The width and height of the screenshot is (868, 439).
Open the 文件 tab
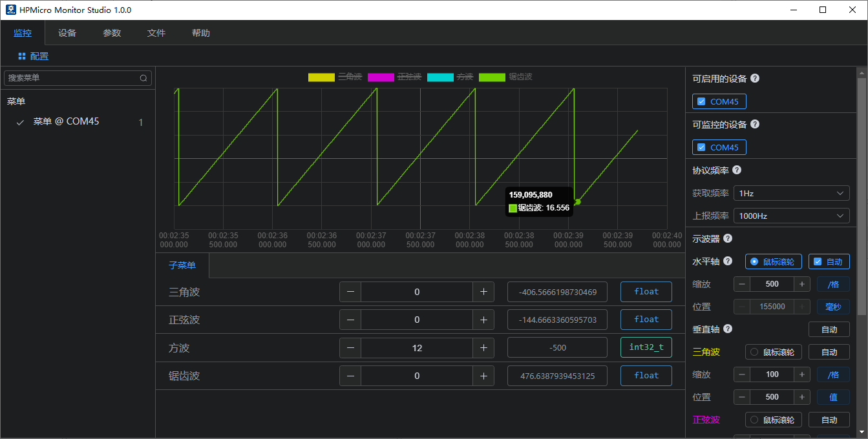pyautogui.click(x=156, y=33)
